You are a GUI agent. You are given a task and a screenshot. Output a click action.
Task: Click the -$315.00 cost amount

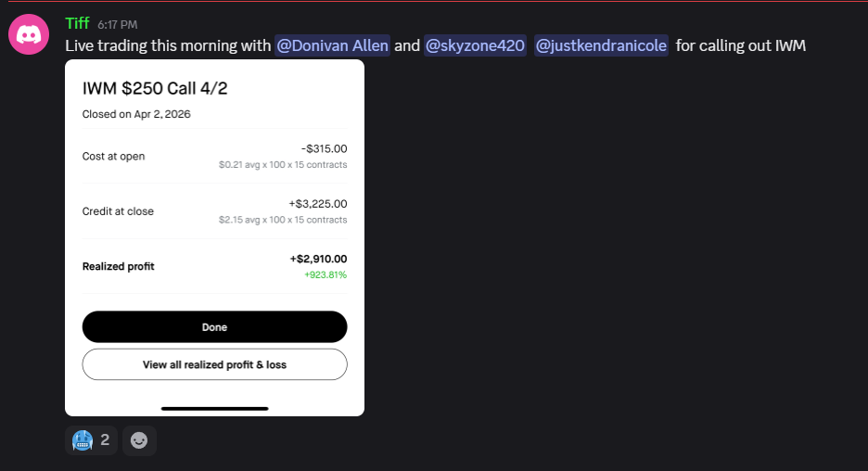(x=324, y=148)
